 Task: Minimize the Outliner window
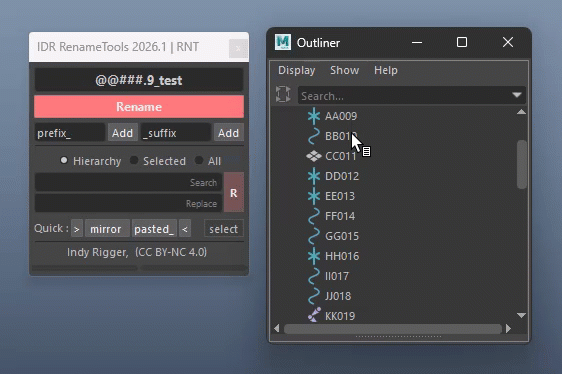[417, 42]
